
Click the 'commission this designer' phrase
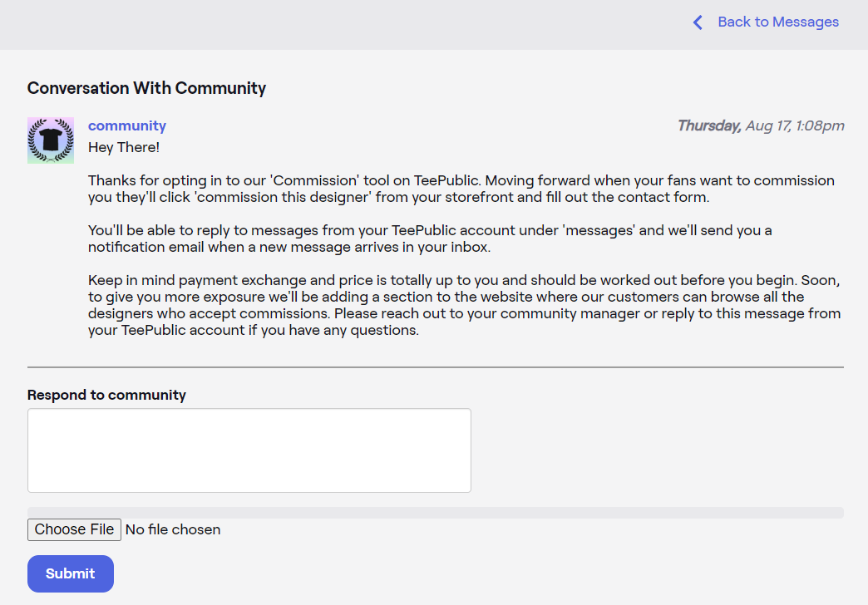click(283, 197)
